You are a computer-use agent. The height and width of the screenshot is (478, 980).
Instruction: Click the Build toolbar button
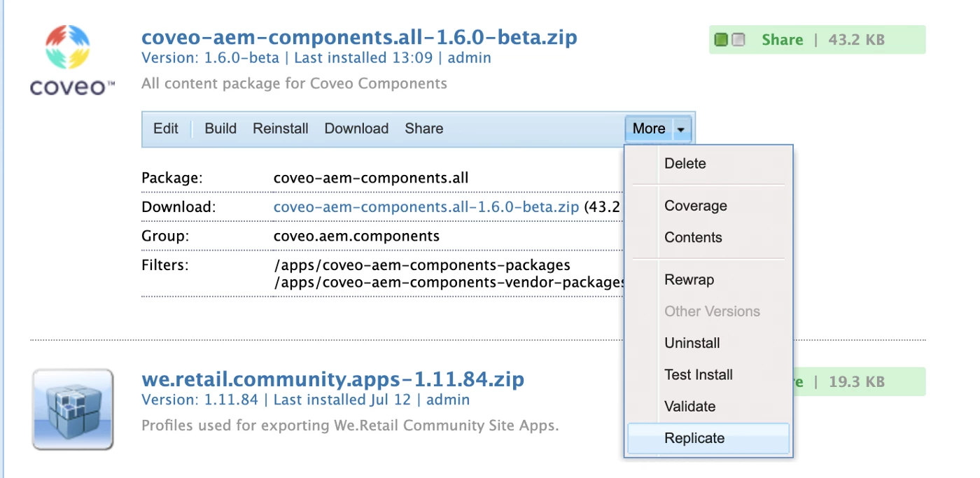pos(220,129)
